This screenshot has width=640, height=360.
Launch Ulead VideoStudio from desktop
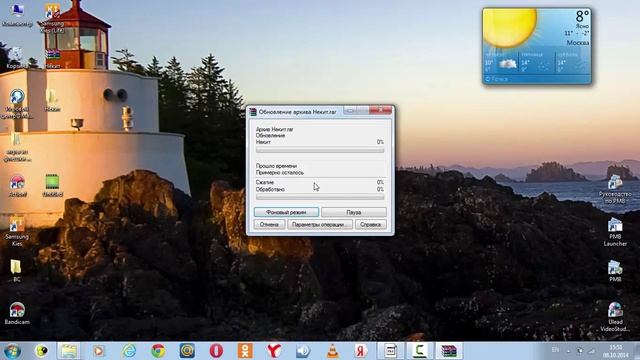[x=615, y=317]
